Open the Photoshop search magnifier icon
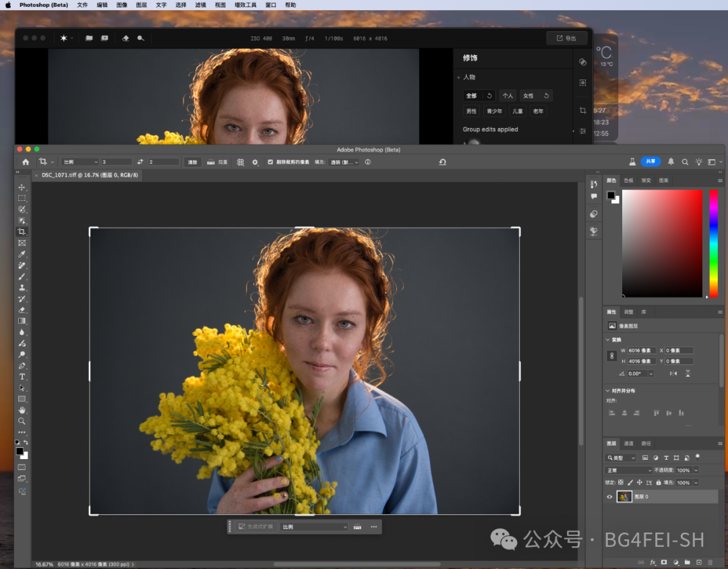Screen dimensions: 728x569 [x=685, y=162]
